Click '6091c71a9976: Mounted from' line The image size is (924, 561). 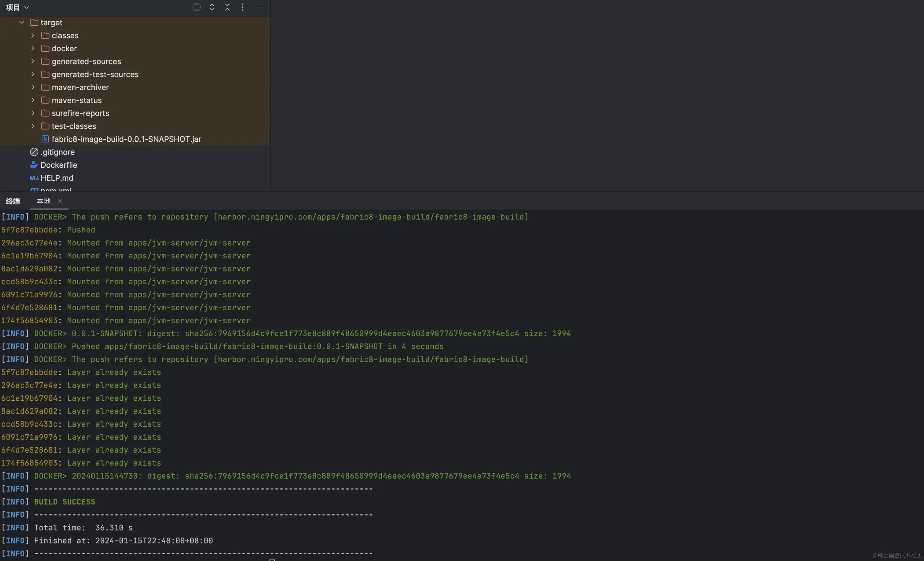[x=126, y=295]
